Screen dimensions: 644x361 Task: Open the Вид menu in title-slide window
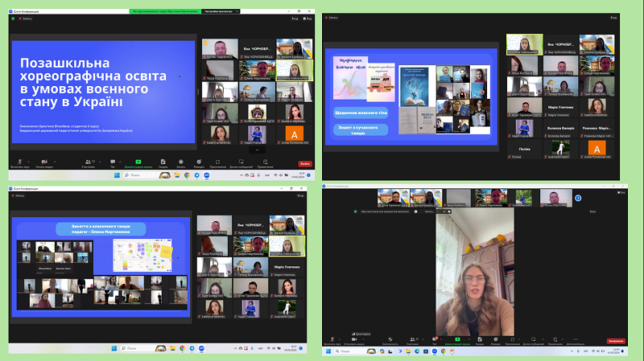tap(303, 18)
